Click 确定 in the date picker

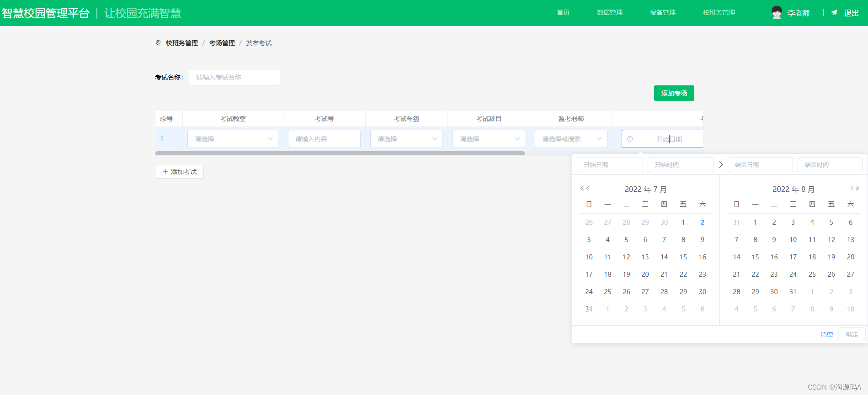[852, 334]
